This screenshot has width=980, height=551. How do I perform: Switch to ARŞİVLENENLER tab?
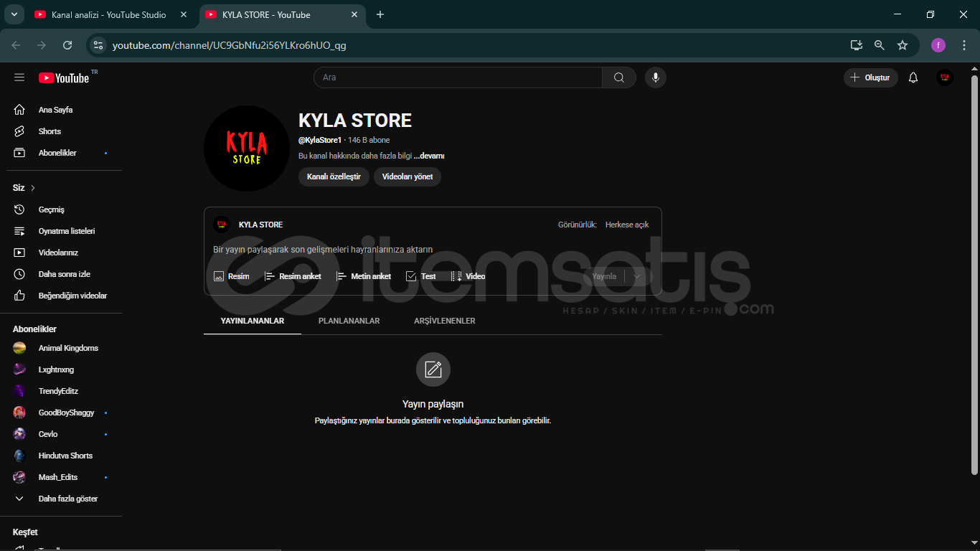[x=445, y=321]
